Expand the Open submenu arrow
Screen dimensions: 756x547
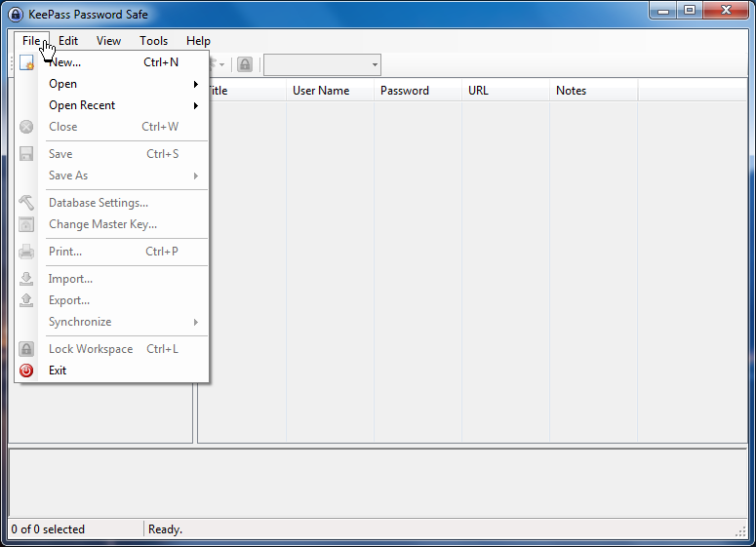tap(196, 84)
